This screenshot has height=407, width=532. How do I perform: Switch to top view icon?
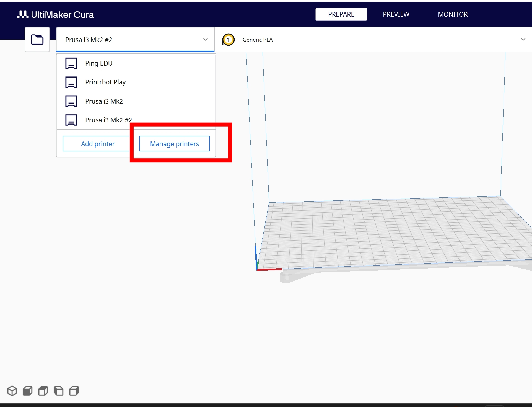[x=43, y=391]
